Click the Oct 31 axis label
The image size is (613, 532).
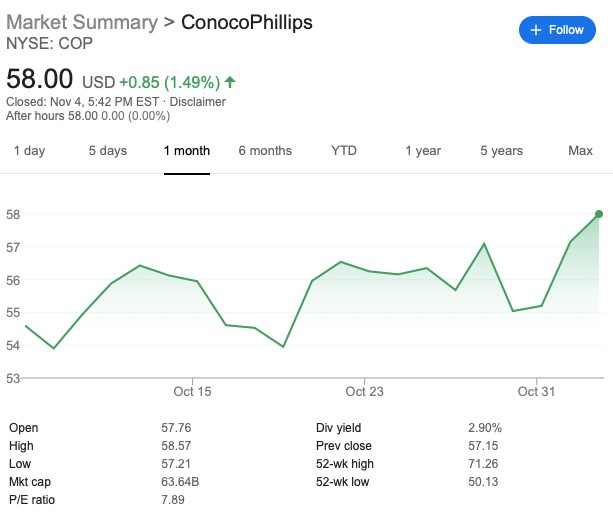(536, 391)
